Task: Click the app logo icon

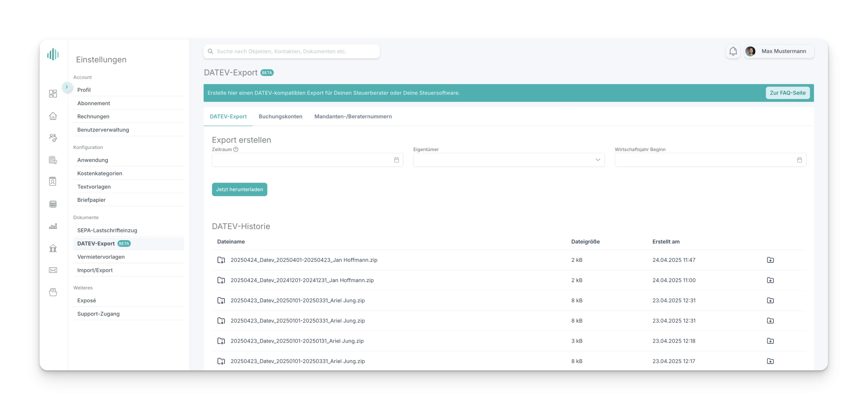Action: point(53,54)
